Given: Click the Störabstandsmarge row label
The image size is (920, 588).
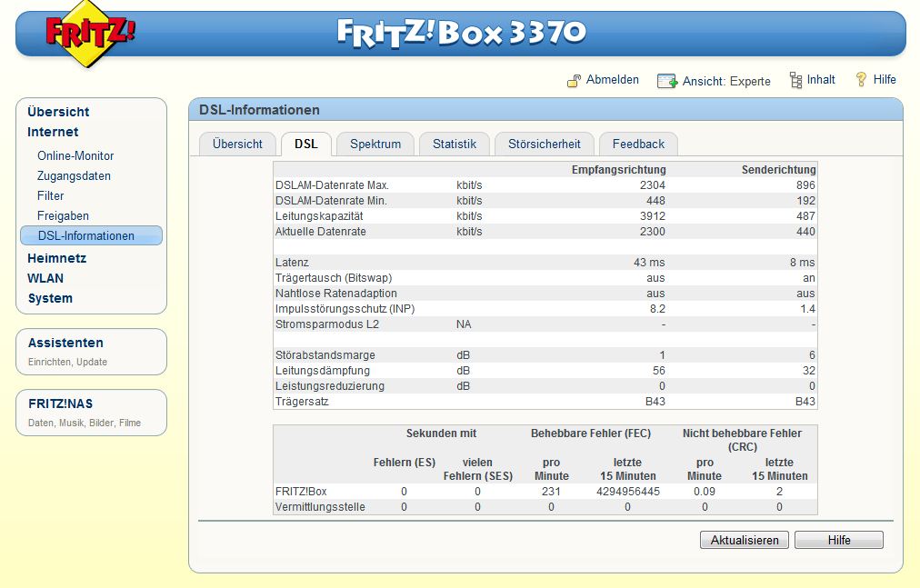Looking at the screenshot, I should pos(325,355).
